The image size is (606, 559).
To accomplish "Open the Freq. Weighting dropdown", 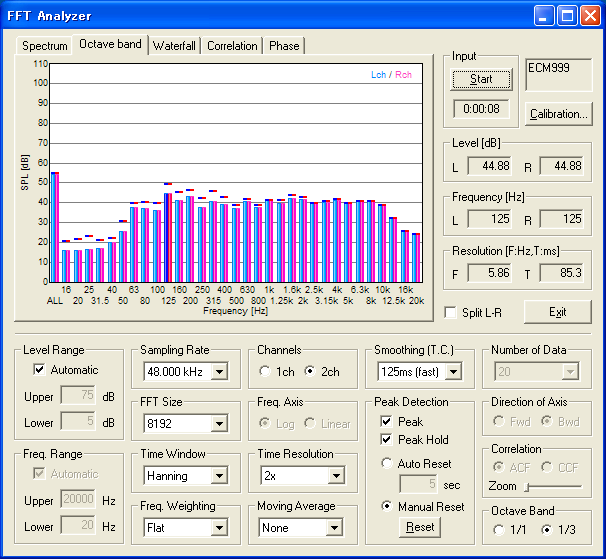I will [220, 528].
